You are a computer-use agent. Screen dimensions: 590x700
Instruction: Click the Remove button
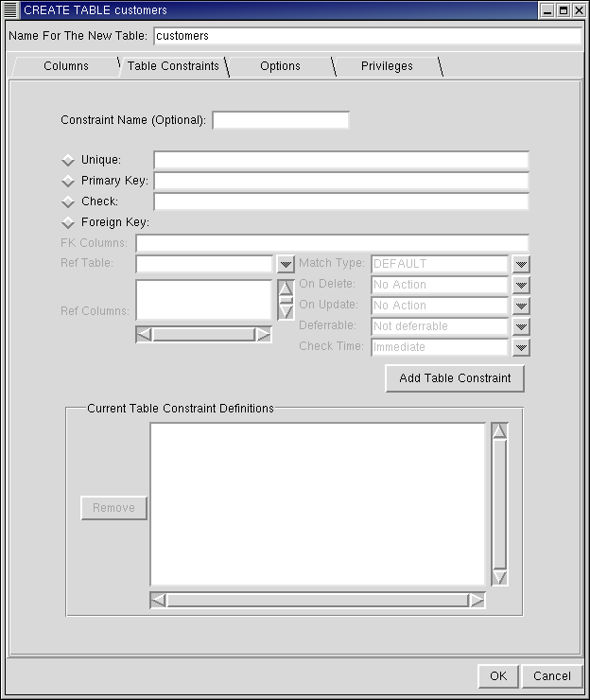113,508
